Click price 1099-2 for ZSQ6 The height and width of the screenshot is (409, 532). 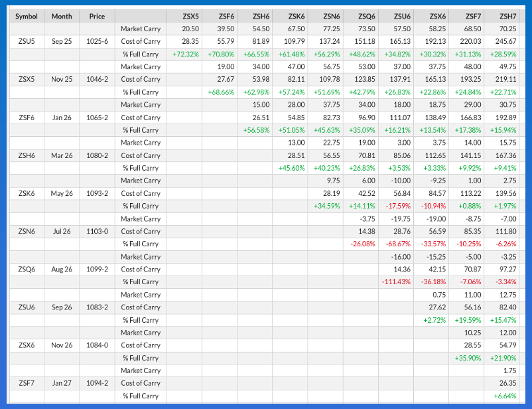click(x=97, y=270)
